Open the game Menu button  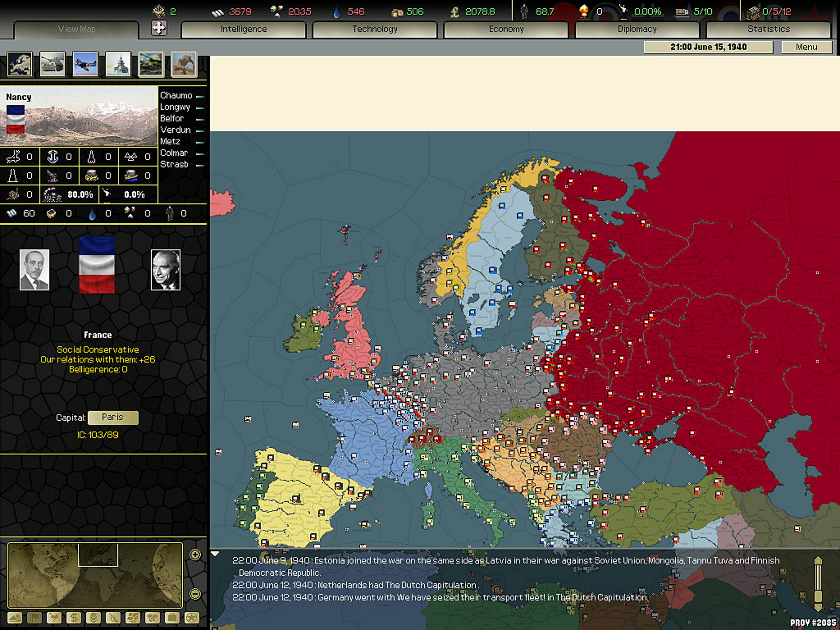(x=806, y=47)
